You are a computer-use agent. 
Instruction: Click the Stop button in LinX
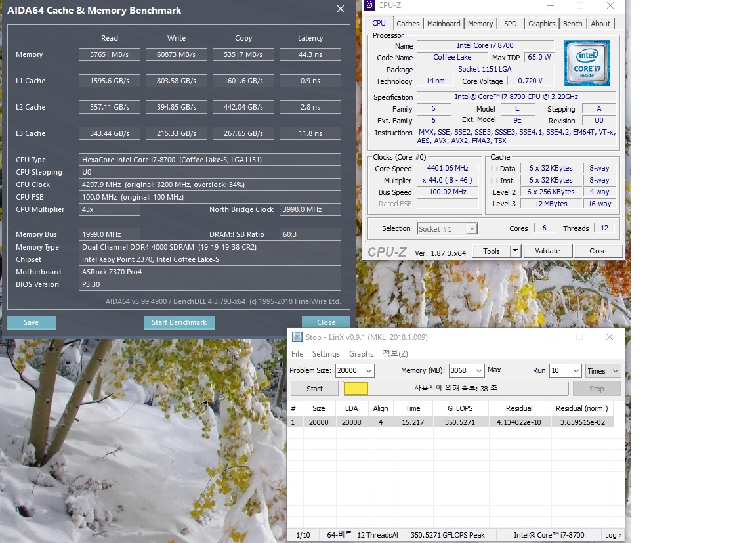click(x=597, y=389)
